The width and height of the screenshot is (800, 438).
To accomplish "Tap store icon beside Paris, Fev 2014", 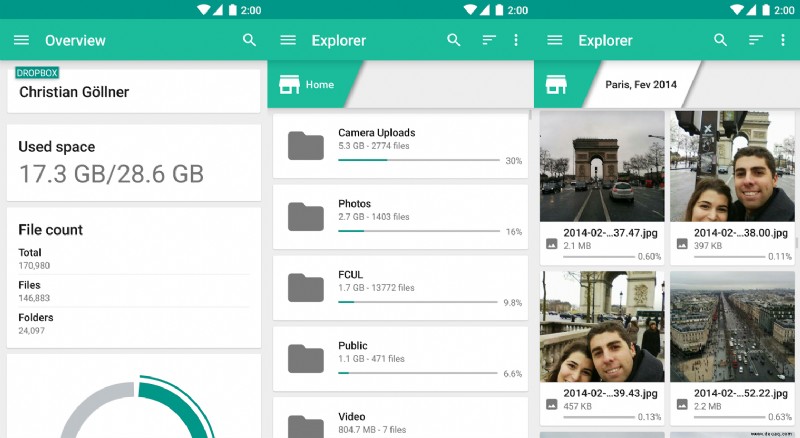I will [556, 85].
